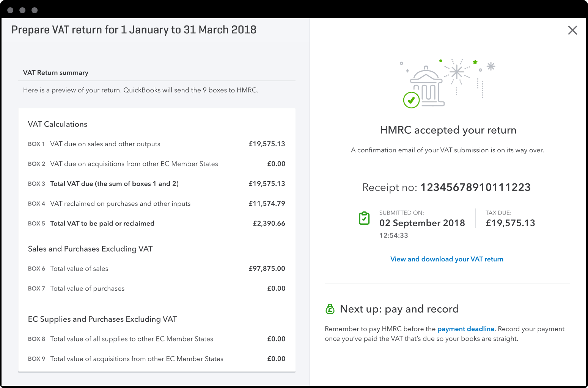Click the TAX DUE amount £19,575.13
588x388 pixels.
coord(510,223)
